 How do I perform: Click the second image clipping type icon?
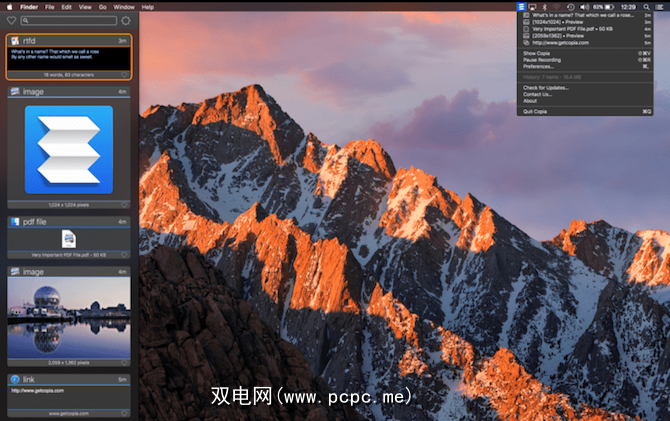click(x=15, y=271)
